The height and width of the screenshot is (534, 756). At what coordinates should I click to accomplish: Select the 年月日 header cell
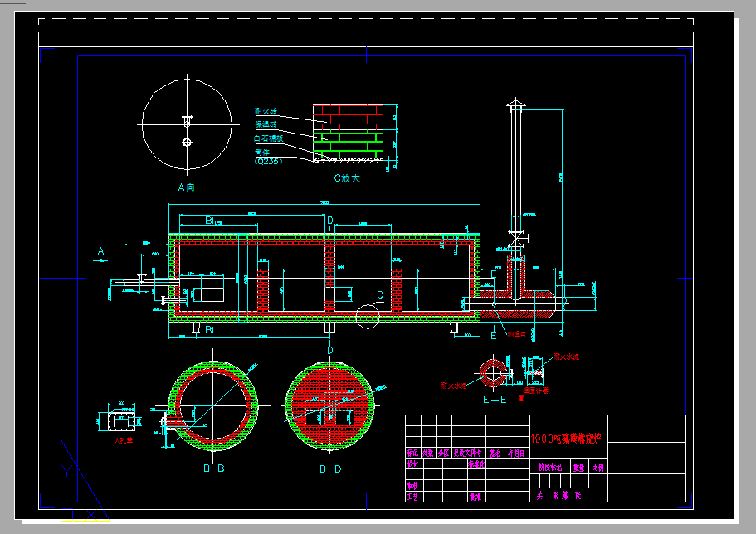coord(516,454)
